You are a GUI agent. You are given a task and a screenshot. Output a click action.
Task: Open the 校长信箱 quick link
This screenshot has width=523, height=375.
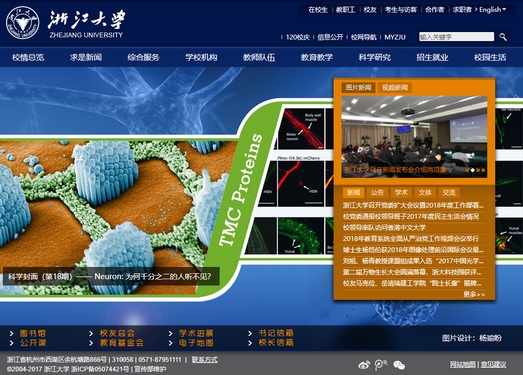276,343
